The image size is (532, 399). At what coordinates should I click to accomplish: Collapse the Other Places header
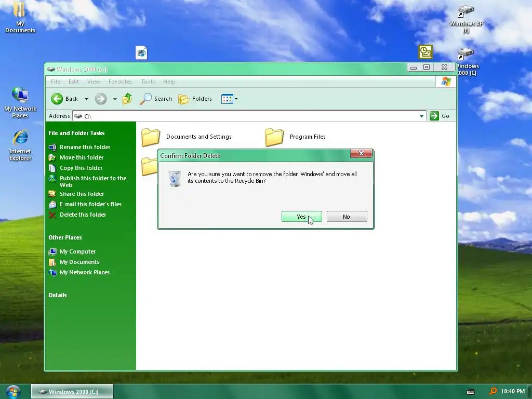[65, 237]
